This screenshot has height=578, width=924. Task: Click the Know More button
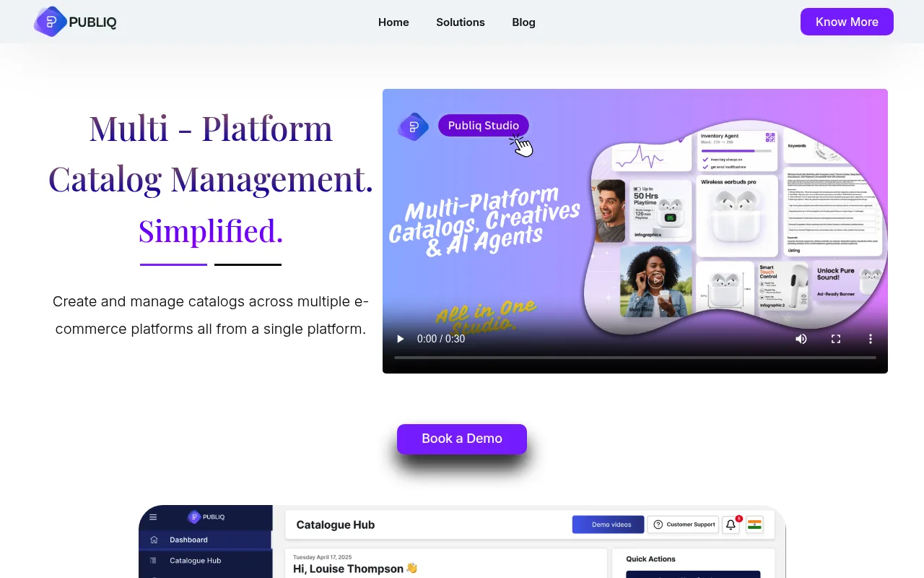click(x=847, y=22)
